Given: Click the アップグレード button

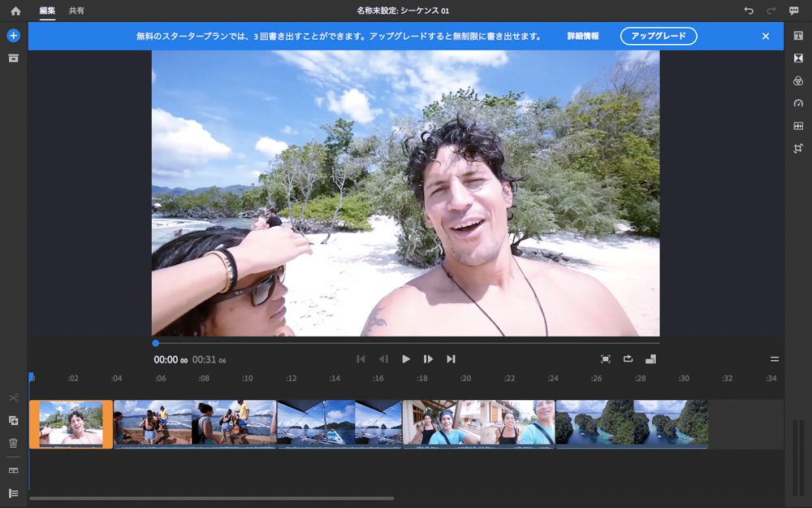Looking at the screenshot, I should [659, 37].
